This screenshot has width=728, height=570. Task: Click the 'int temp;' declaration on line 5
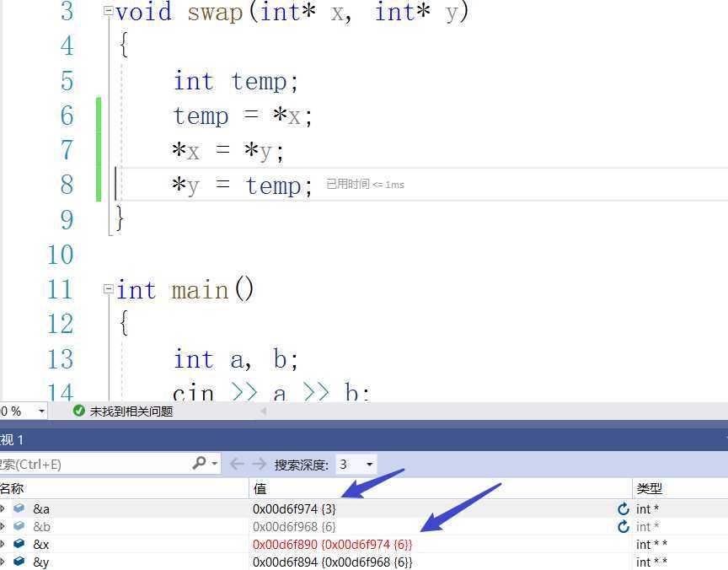coord(235,81)
